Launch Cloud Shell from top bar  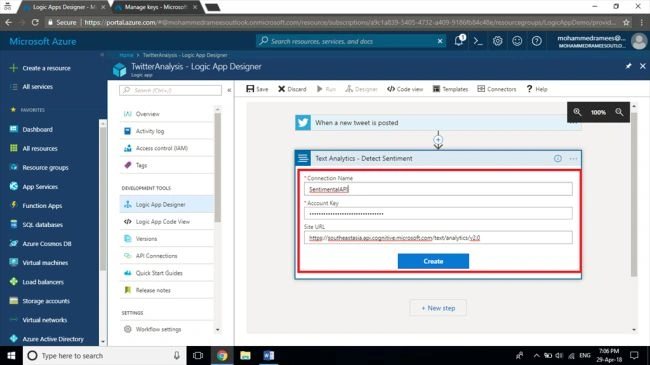478,41
